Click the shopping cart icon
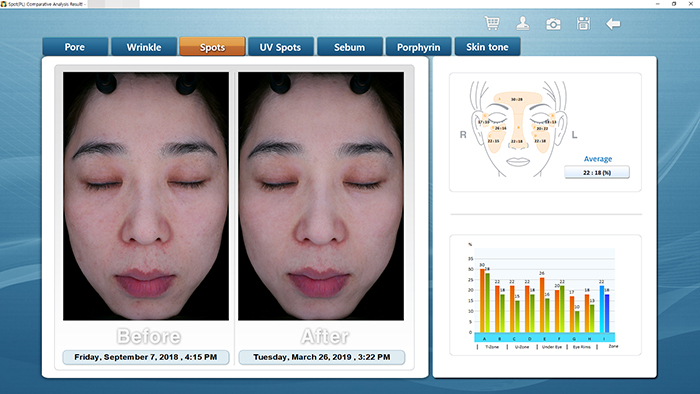Screen dimensions: 700x394 [492, 23]
